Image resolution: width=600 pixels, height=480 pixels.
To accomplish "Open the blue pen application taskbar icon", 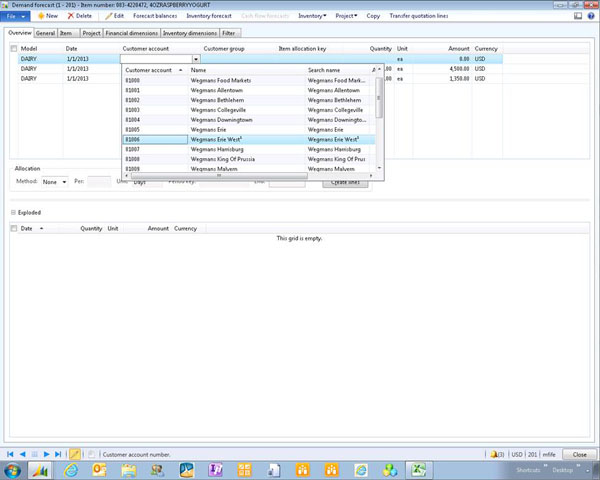I will click(x=186, y=470).
